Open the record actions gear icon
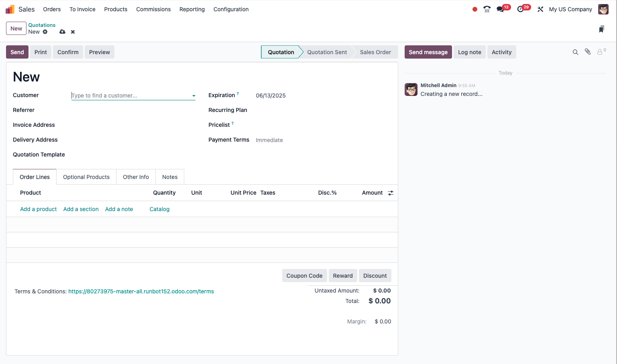 [45, 32]
